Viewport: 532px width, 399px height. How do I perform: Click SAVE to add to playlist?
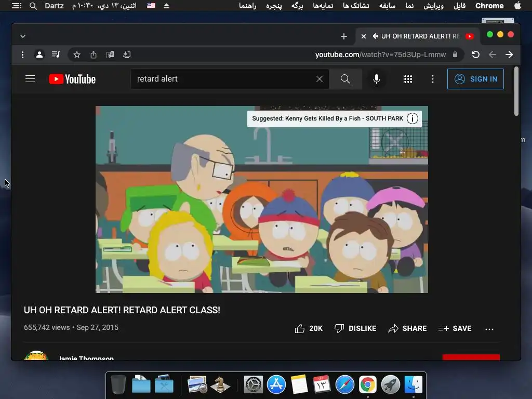pos(455,328)
